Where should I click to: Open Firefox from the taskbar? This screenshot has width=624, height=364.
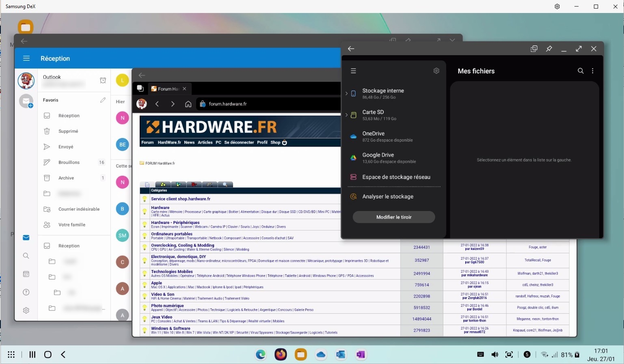click(281, 355)
